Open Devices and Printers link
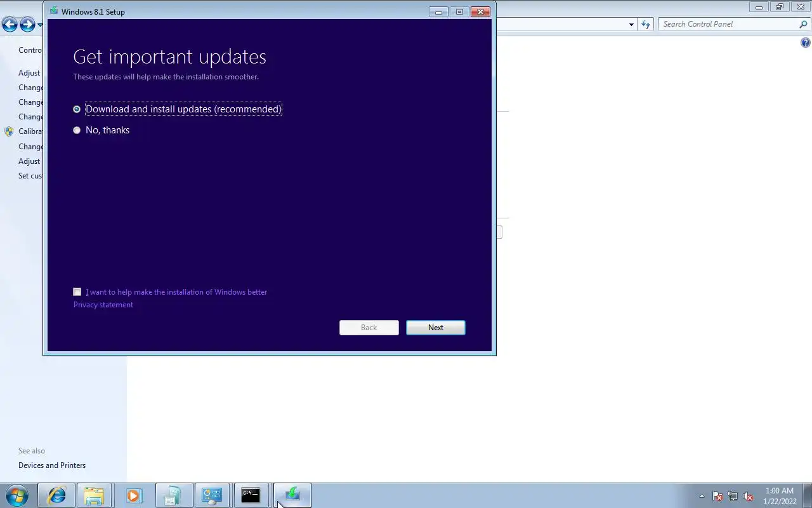The image size is (812, 508). coord(52,465)
